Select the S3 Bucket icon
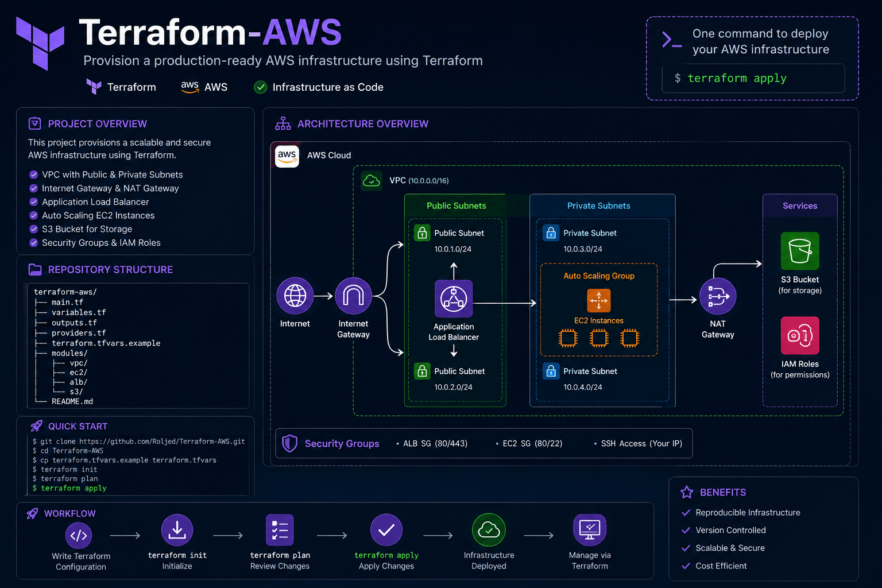Screen dimensions: 882x588 pos(800,251)
